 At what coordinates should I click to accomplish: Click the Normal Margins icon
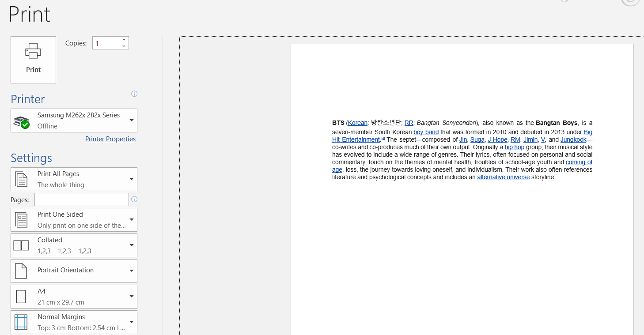[21, 322]
